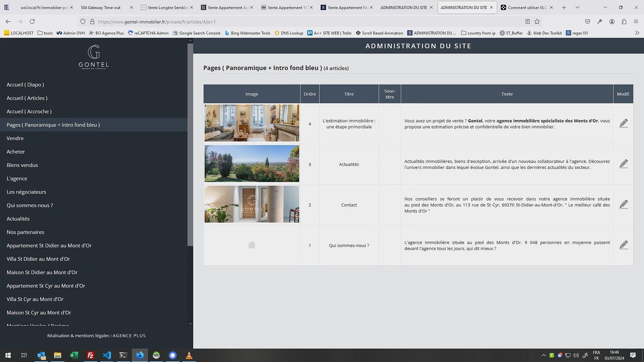The width and height of the screenshot is (644, 362).
Task: Open the 'country from ip' bookmarks folder
Action: pyautogui.click(x=478, y=33)
